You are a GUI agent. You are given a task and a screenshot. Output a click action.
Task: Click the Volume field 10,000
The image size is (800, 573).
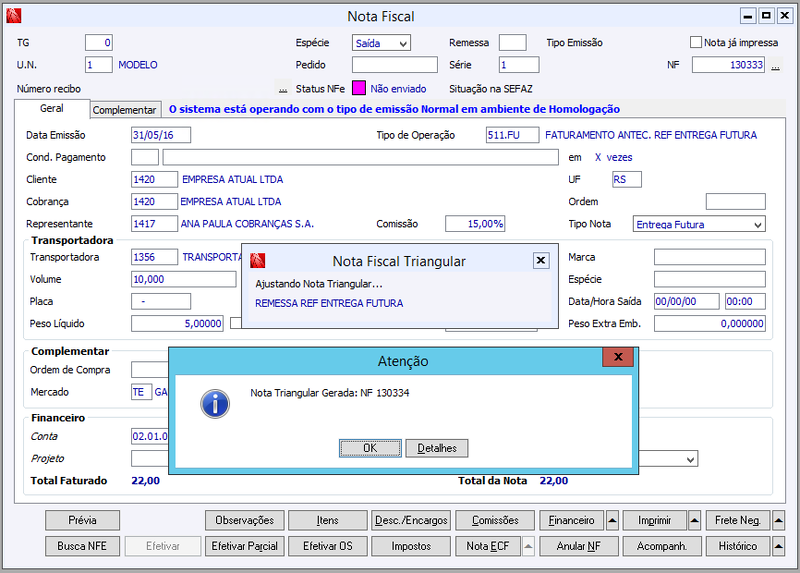(x=184, y=279)
